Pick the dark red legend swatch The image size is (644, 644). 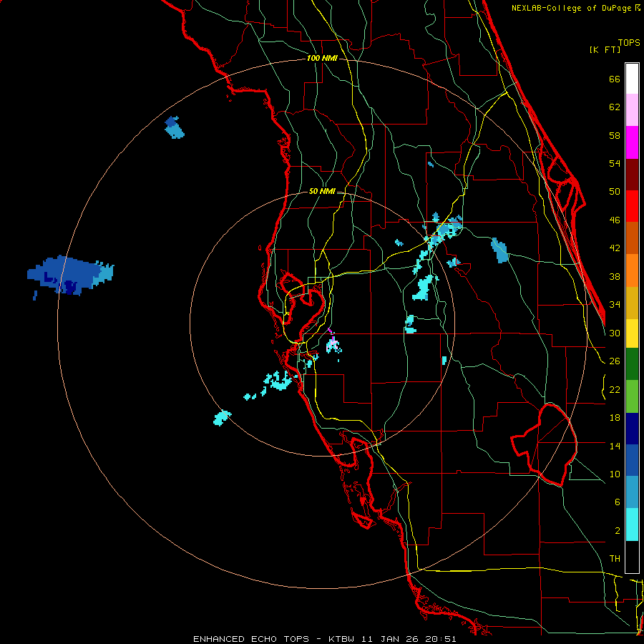(x=632, y=175)
